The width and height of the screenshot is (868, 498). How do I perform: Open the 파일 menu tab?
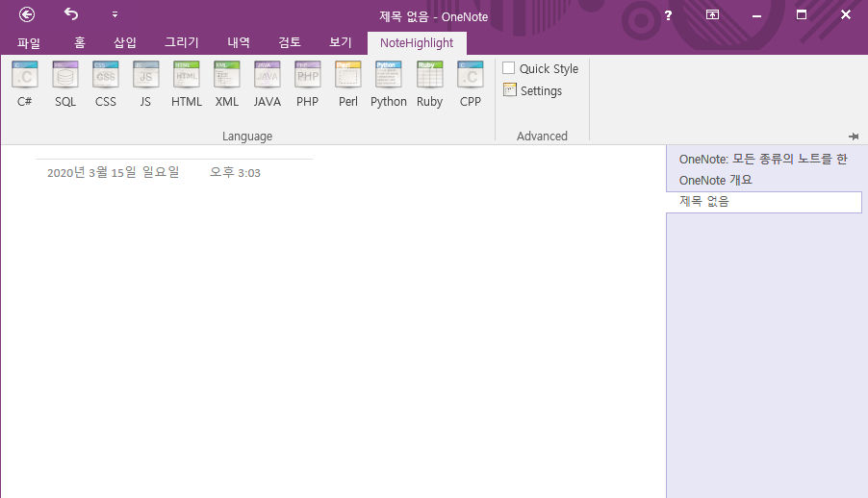pyautogui.click(x=29, y=42)
